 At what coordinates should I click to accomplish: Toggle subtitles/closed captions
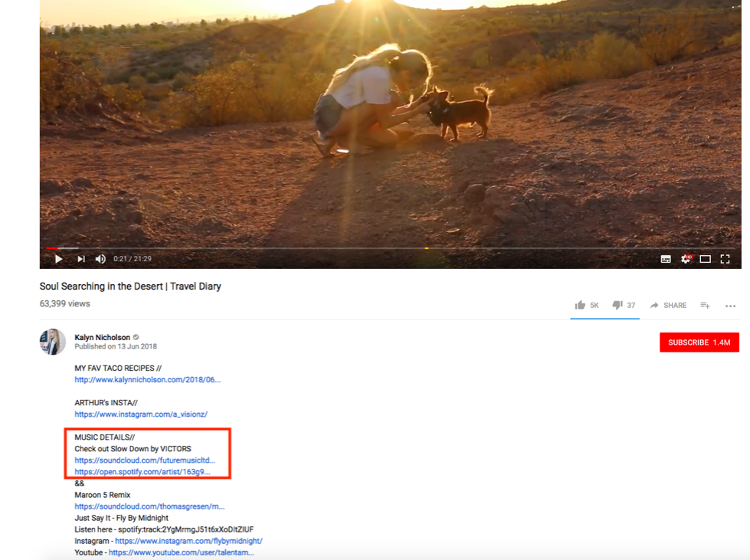click(x=665, y=259)
